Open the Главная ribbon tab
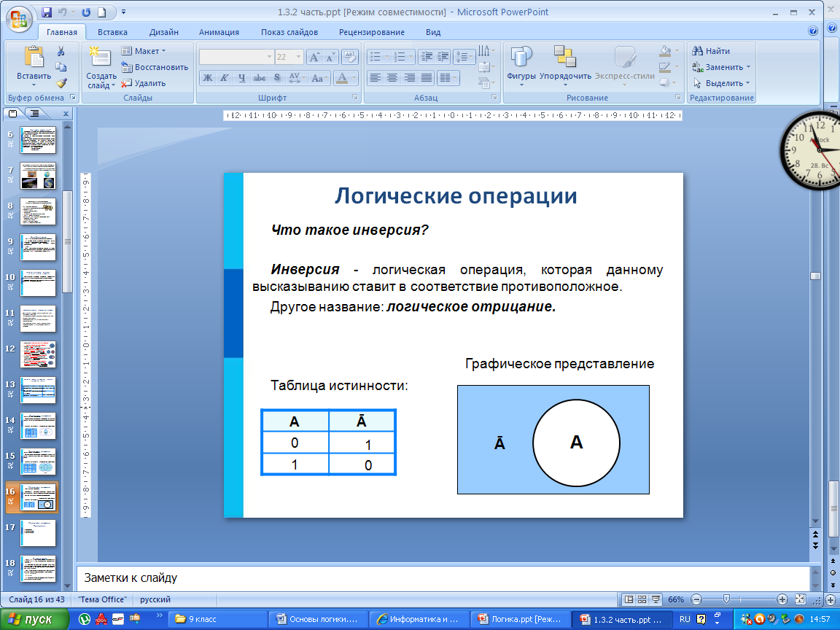Screen dimensions: 840x630 click(x=61, y=32)
